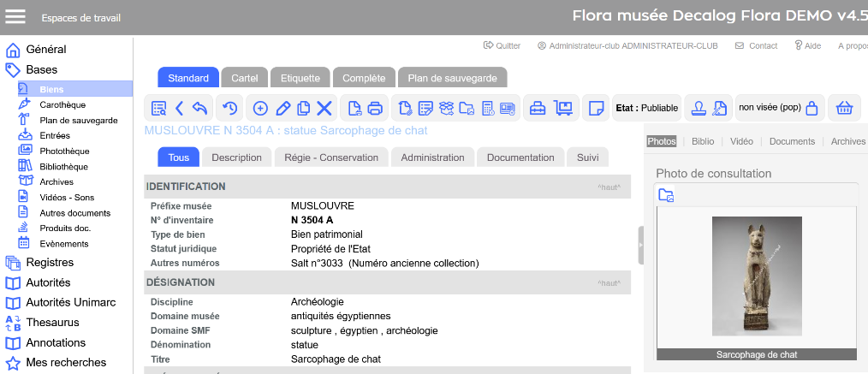The image size is (868, 374).
Task: Go to the previous record arrow
Action: click(180, 108)
